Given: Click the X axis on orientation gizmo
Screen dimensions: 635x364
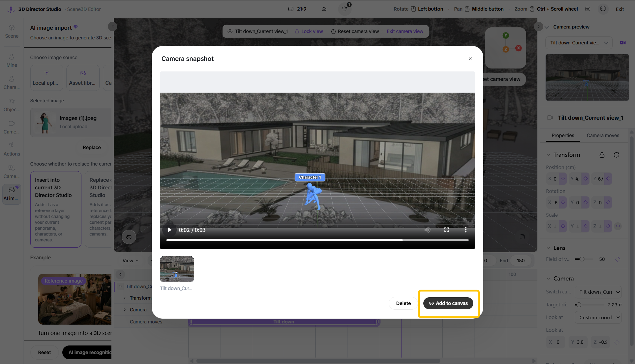Looking at the screenshot, I should point(519,48).
